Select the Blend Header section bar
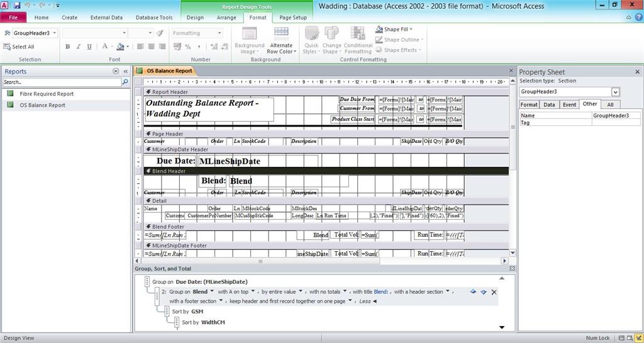This screenshot has width=644, height=343. tap(326, 171)
